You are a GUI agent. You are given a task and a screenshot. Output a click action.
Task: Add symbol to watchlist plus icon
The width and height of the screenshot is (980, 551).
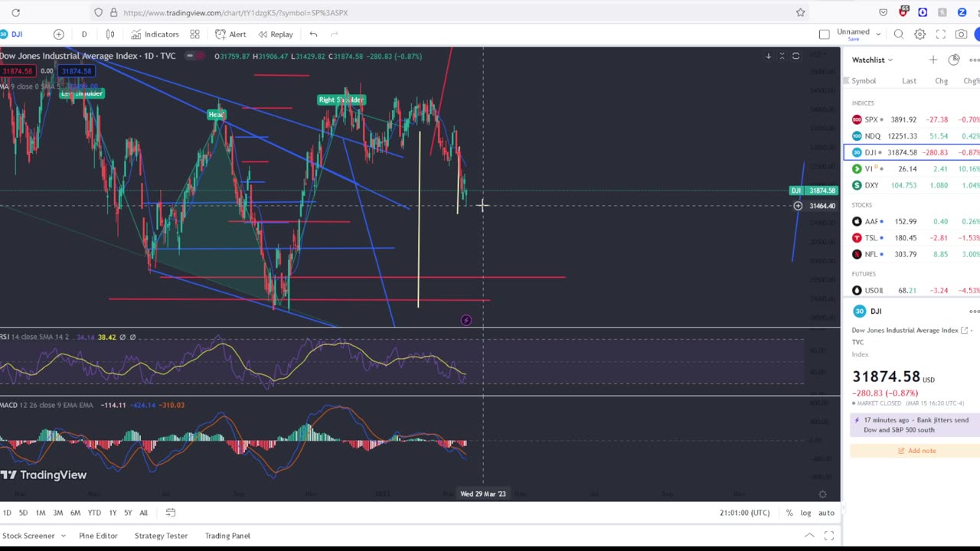(933, 60)
